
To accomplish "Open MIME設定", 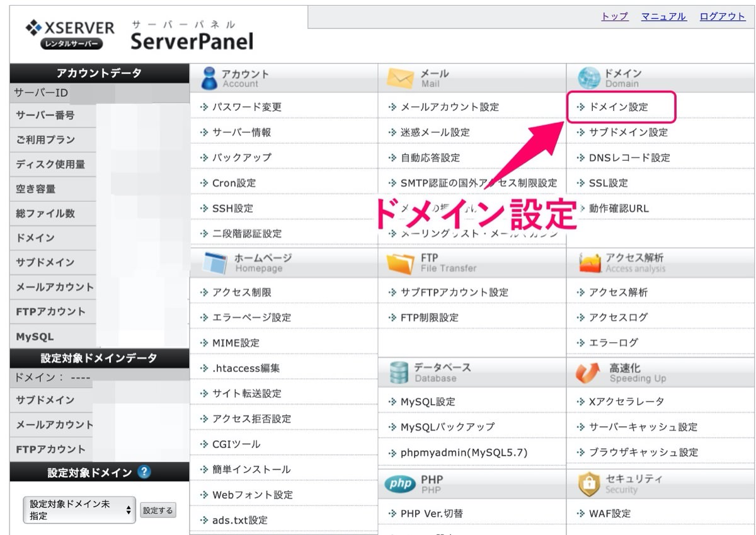I will coord(236,343).
